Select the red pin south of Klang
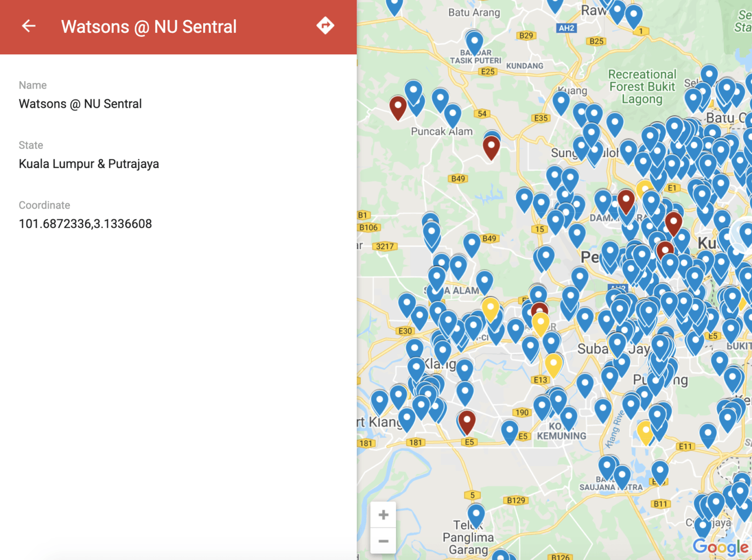Viewport: 752px width, 560px height. pos(467,423)
